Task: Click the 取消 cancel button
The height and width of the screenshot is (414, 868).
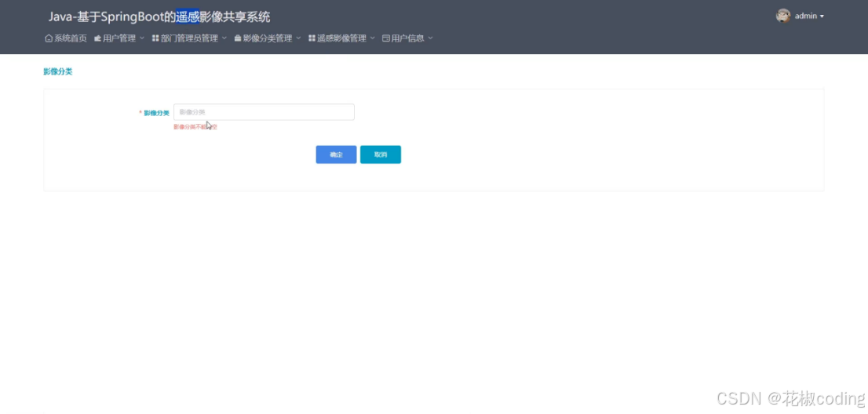Action: click(381, 154)
